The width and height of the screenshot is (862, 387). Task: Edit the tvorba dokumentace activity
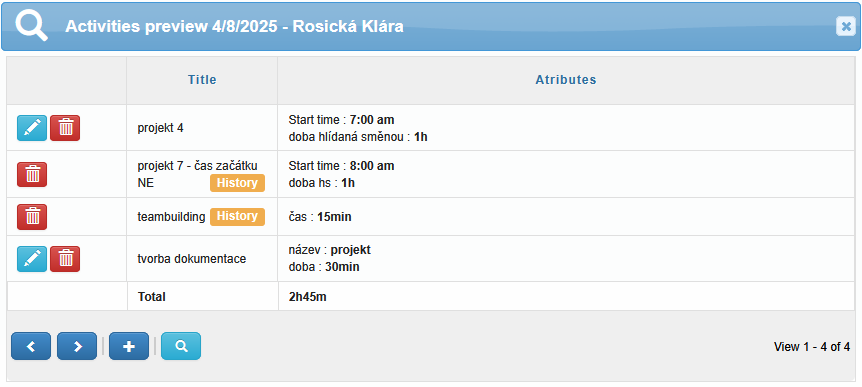[x=32, y=259]
